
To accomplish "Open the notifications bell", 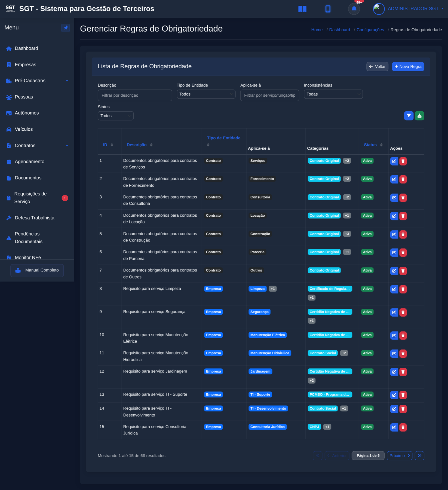I will pos(354,9).
